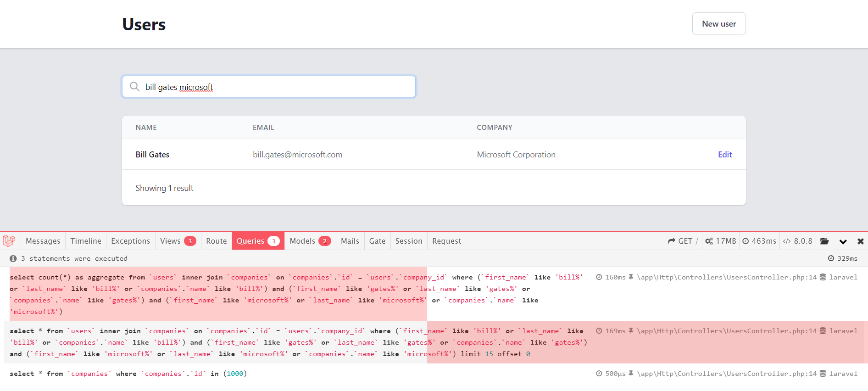Viewport: 868px width, 391px height.
Task: Click the 329ms total query time clock
Action: tap(831, 258)
